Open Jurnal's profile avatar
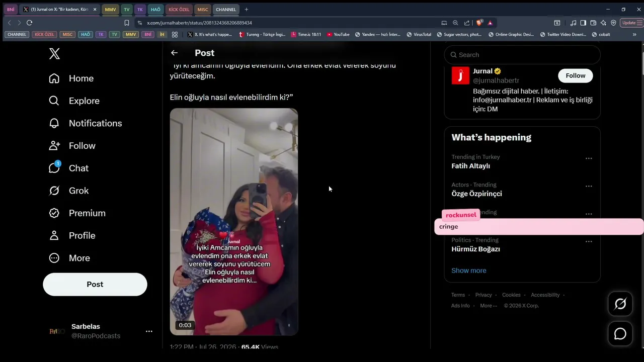This screenshot has width=644, height=362. point(460,75)
